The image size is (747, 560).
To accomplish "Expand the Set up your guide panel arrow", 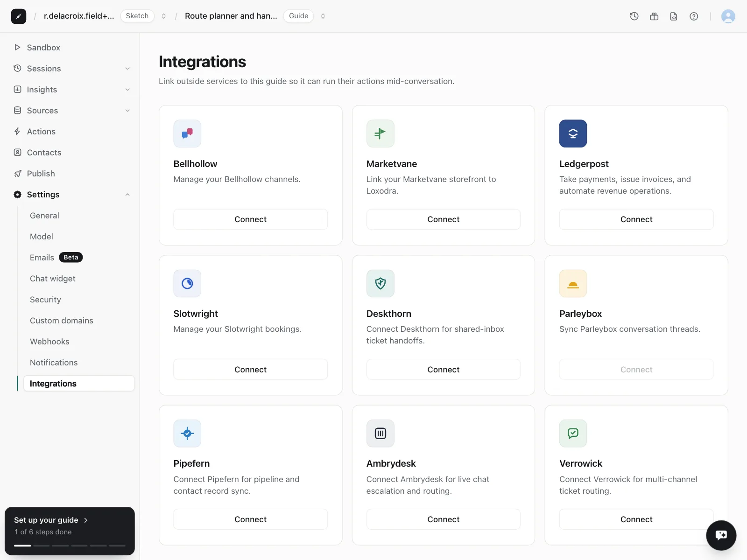I will (x=85, y=520).
